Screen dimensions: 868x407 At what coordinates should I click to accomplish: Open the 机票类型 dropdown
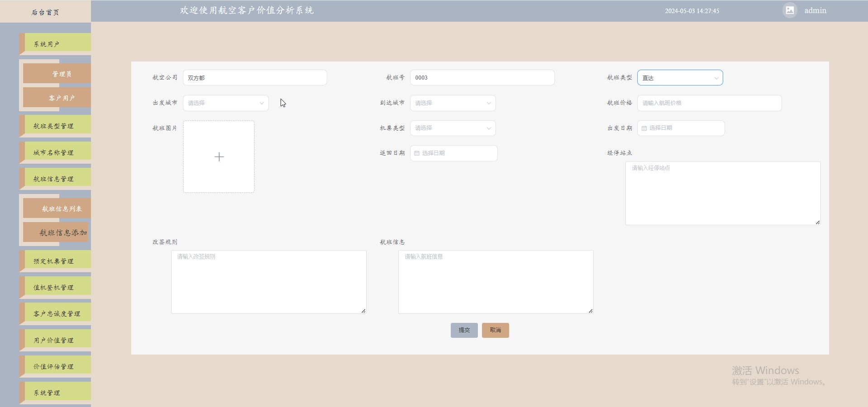tap(453, 128)
